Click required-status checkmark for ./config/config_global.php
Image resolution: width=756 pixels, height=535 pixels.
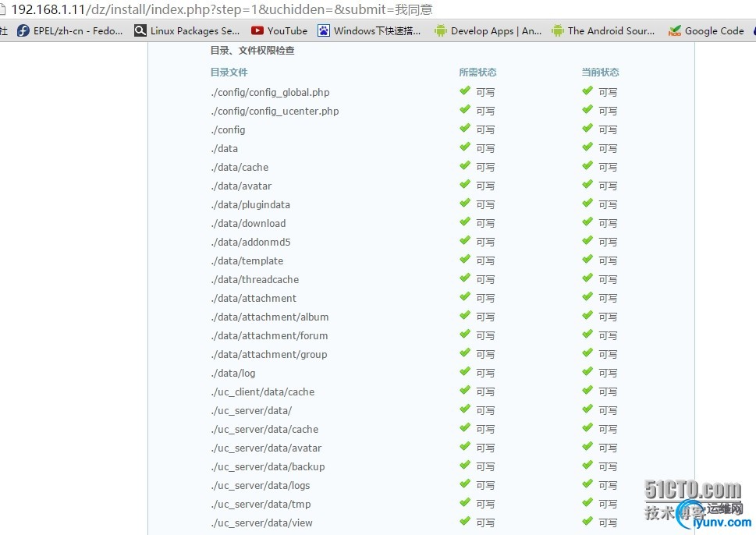tap(465, 90)
